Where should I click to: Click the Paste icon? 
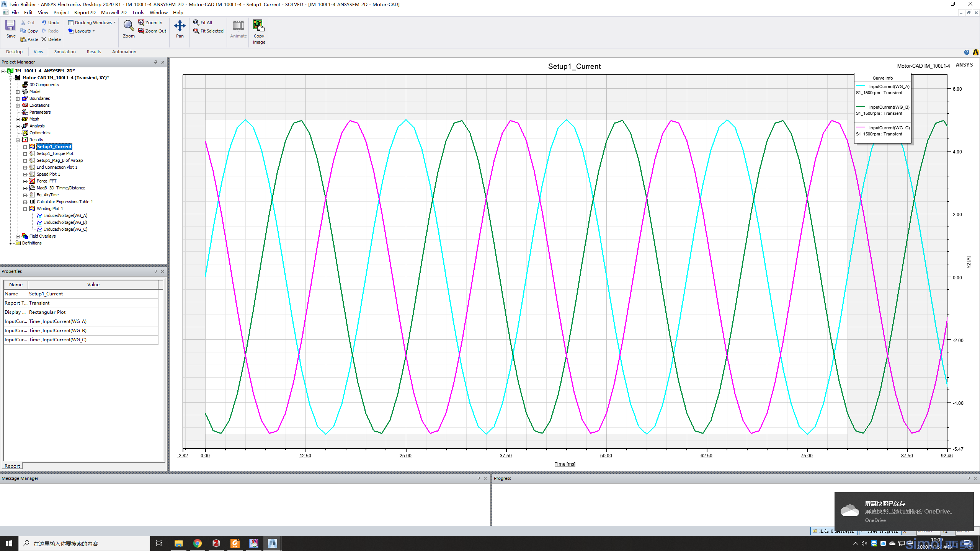[x=29, y=39]
